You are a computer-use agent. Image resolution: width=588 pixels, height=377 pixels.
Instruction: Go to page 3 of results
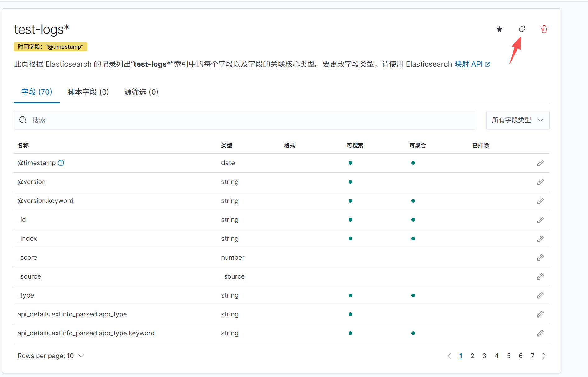(484, 356)
